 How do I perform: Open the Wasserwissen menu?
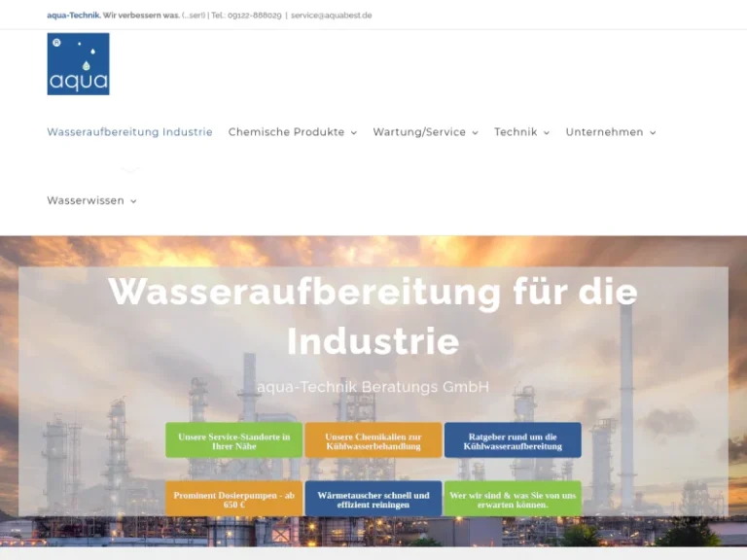pos(92,200)
